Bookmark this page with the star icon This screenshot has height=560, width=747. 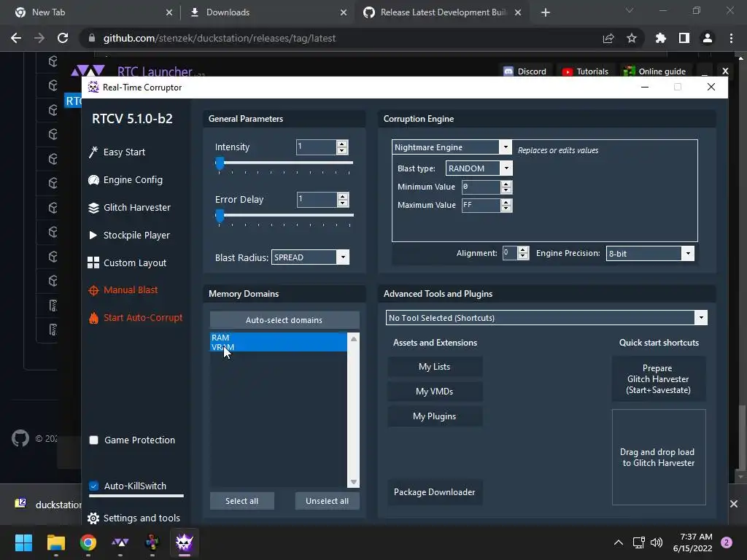pos(632,38)
